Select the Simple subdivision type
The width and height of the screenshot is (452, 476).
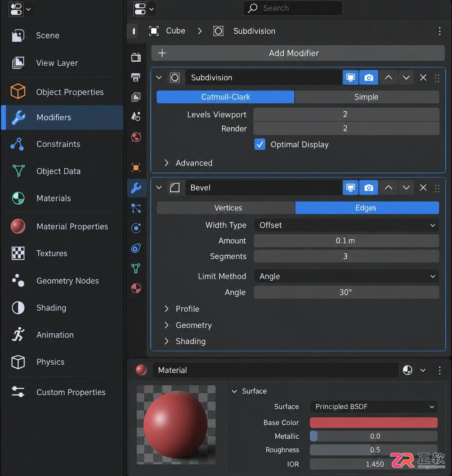click(x=367, y=97)
